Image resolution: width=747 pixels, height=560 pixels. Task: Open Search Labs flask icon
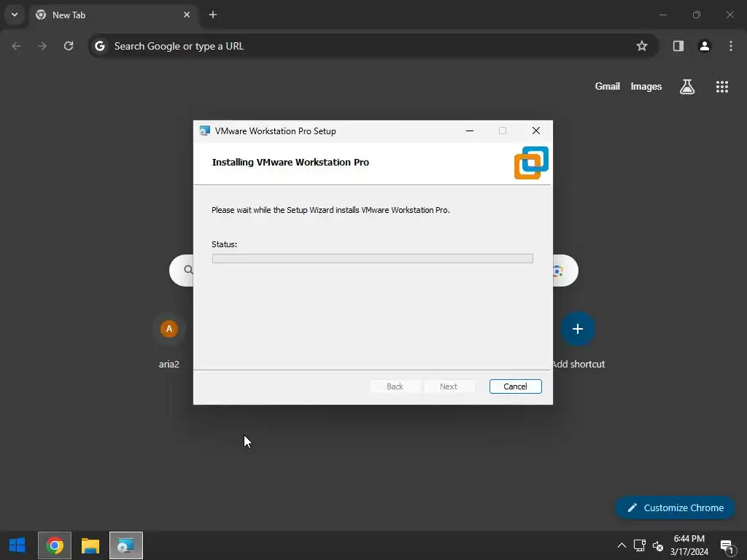pyautogui.click(x=687, y=87)
